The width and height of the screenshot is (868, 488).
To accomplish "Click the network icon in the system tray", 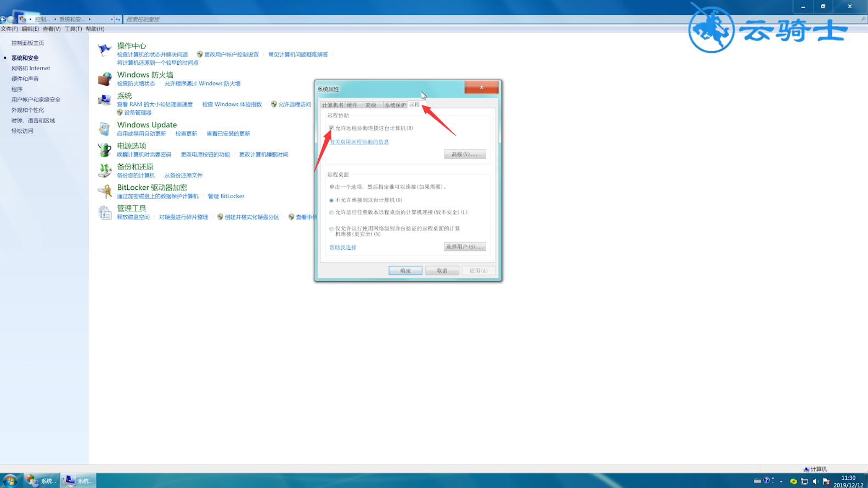I will pos(804,481).
